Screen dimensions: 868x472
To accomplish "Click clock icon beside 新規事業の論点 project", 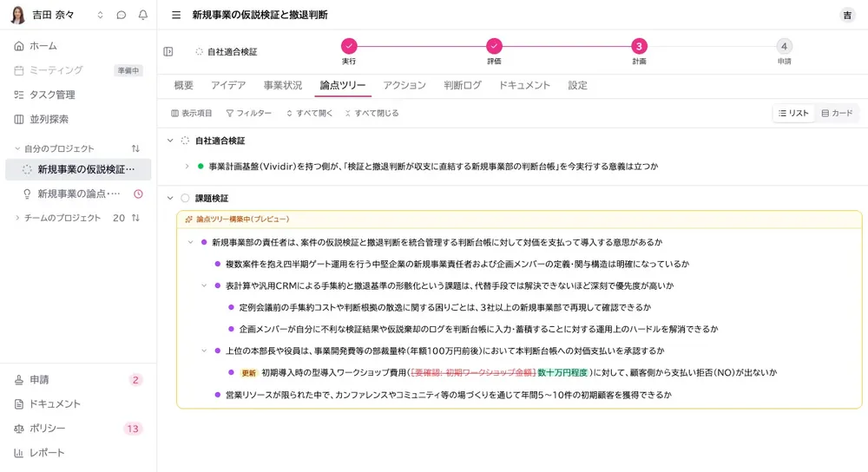I will pos(138,193).
